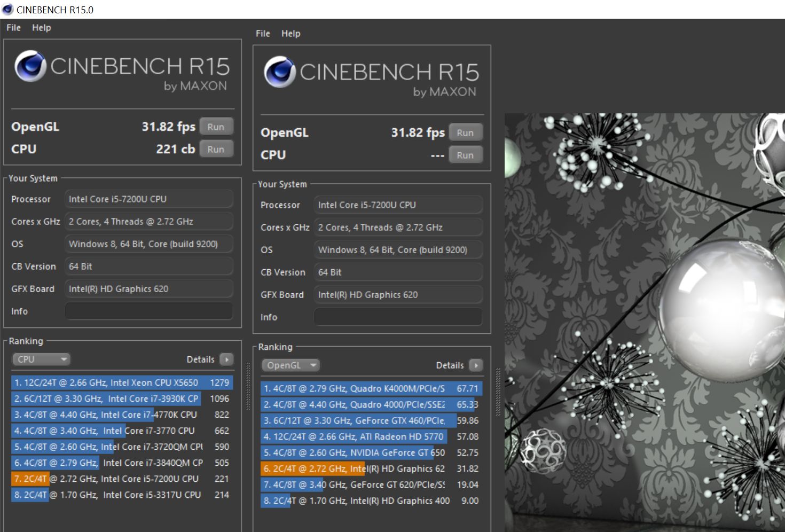Run the CPU benchmark showing 221 cb
Viewport: 785px width, 532px height.
[216, 150]
